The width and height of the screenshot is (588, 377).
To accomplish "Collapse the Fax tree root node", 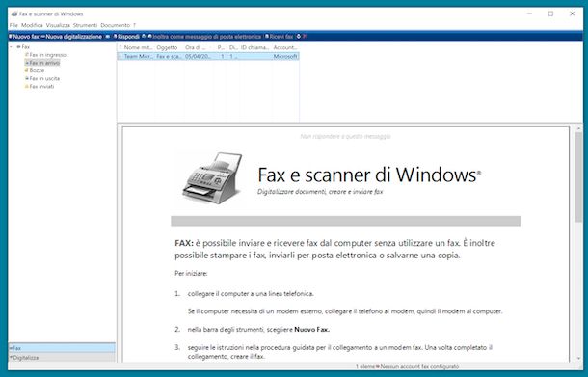I will (12, 47).
